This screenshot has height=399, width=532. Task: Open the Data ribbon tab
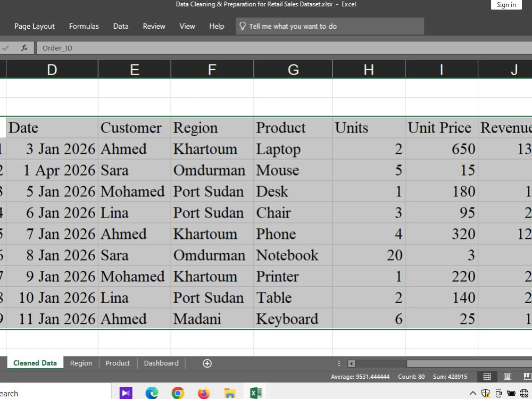point(121,26)
